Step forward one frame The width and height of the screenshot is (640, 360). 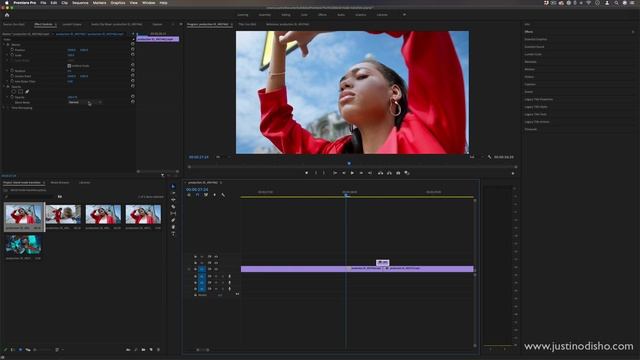click(361, 173)
